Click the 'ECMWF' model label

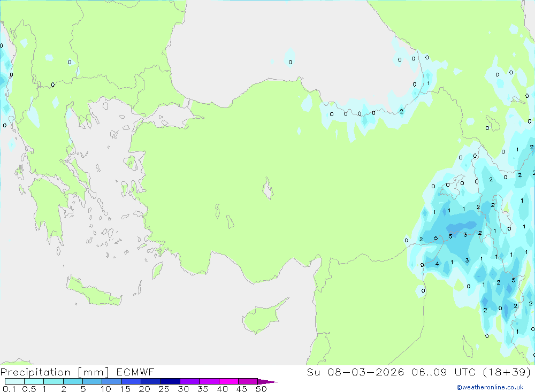135,372
